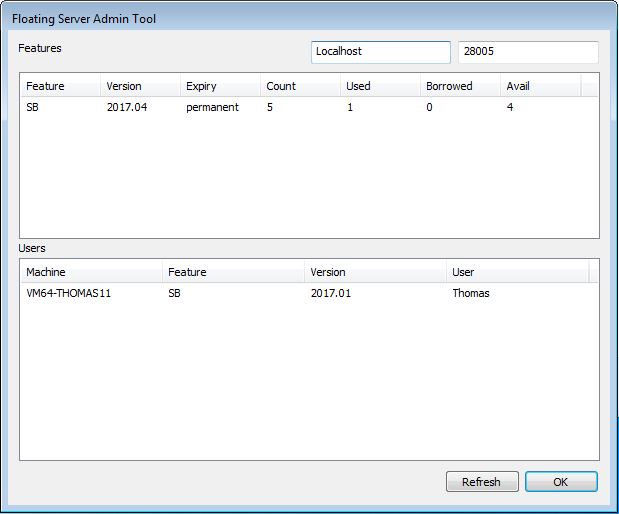
Task: Click the 2017.04 version cell
Action: [x=125, y=108]
